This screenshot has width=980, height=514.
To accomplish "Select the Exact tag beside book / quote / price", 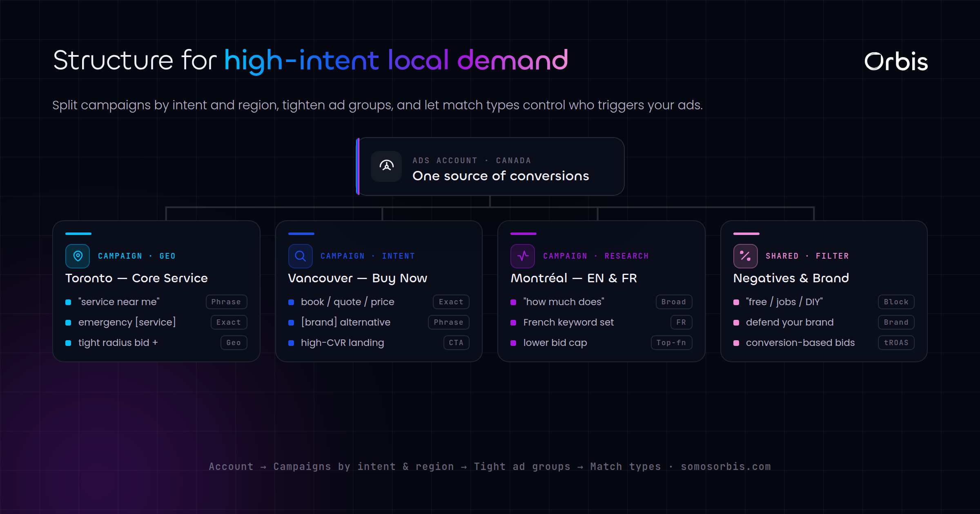I will coord(451,302).
